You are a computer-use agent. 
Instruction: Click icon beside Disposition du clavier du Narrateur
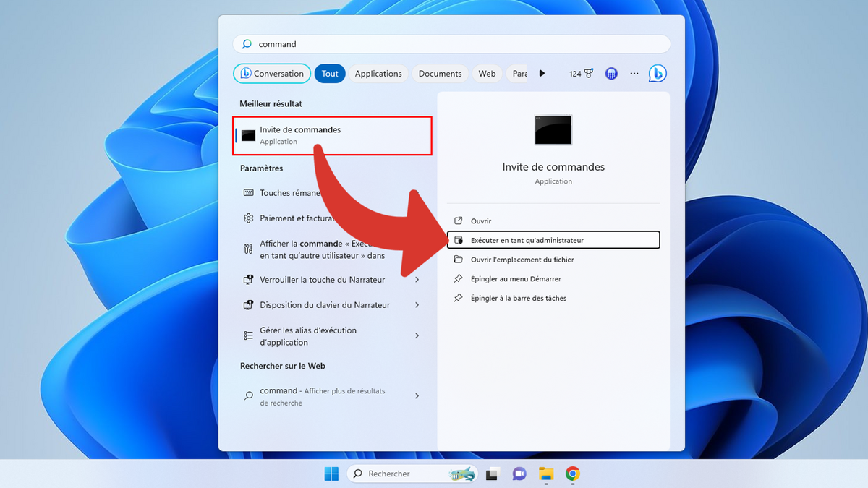[248, 305]
